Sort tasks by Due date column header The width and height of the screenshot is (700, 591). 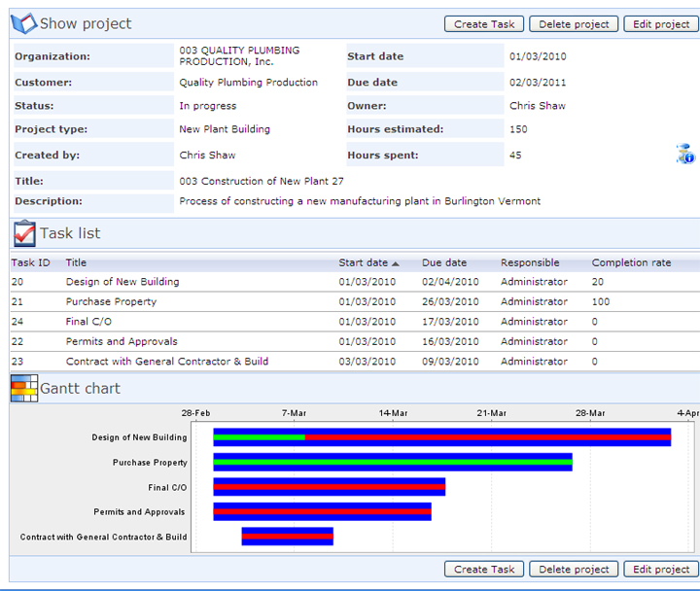pos(444,262)
